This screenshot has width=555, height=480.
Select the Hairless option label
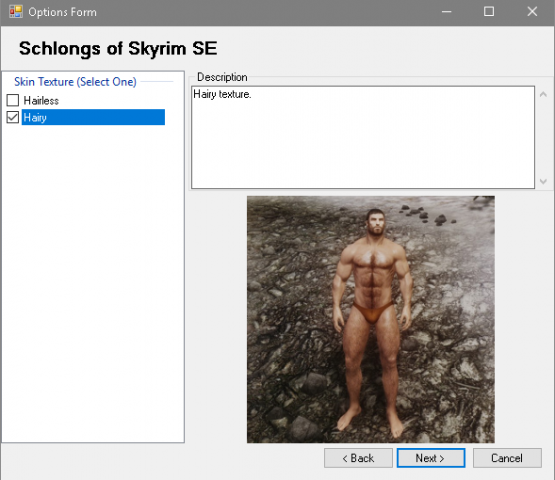(41, 101)
